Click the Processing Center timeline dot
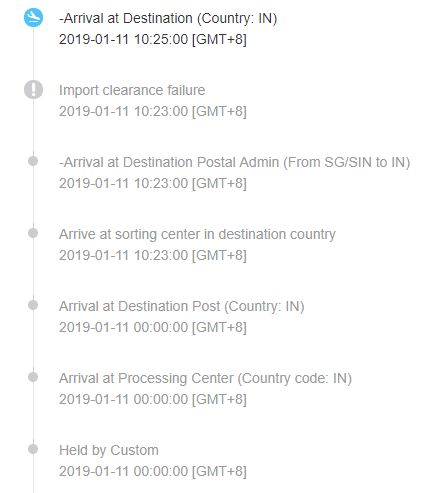The width and height of the screenshot is (434, 493). click(x=33, y=377)
